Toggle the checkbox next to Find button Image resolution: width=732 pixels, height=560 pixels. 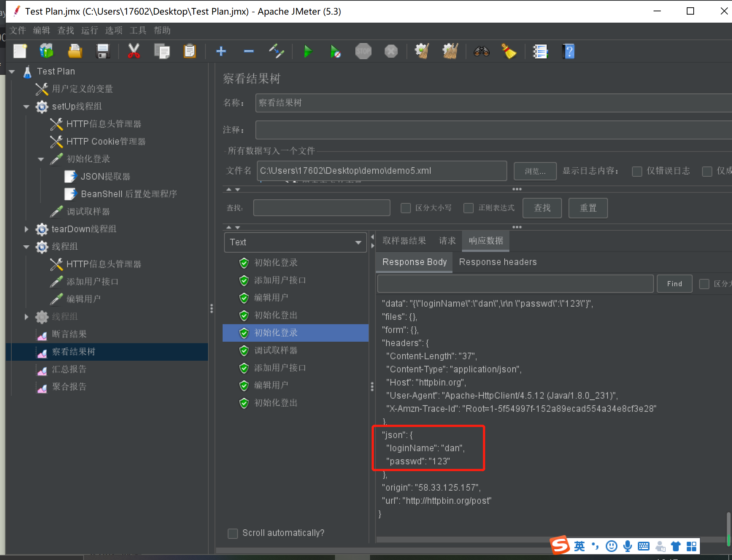(704, 284)
